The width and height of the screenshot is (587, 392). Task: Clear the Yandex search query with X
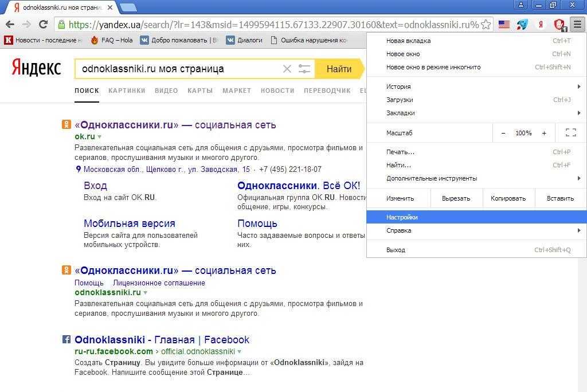[x=287, y=69]
